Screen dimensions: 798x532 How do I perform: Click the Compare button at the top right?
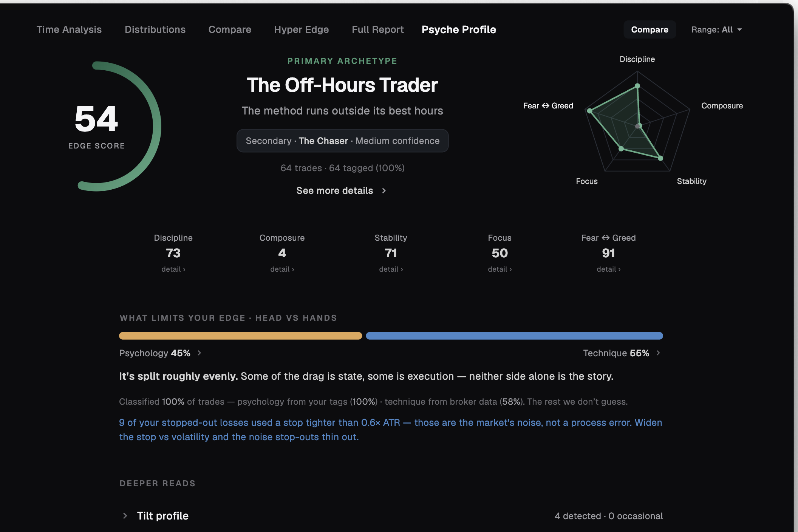[x=650, y=29]
